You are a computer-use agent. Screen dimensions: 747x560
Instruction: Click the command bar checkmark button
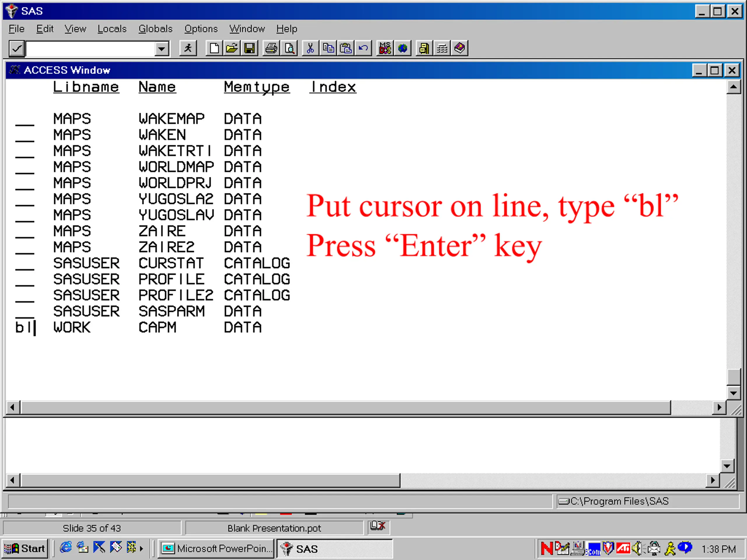pos(17,49)
